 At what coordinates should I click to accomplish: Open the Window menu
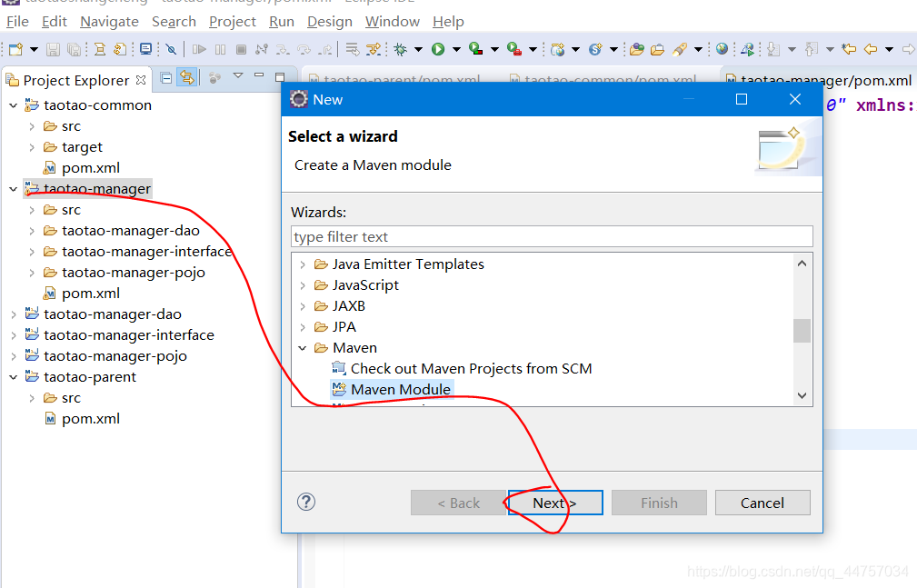pyautogui.click(x=393, y=22)
